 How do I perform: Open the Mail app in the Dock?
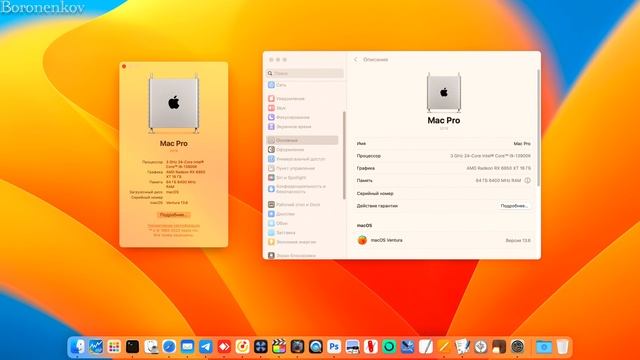click(x=187, y=347)
